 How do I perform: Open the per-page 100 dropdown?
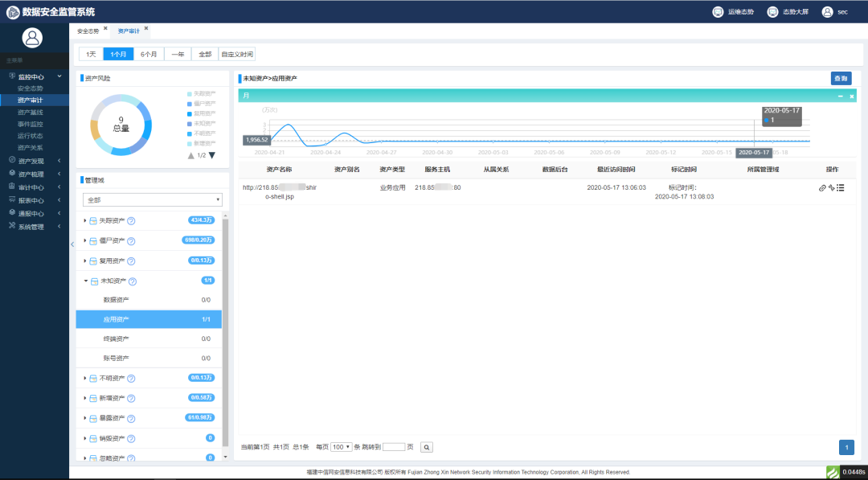point(342,447)
